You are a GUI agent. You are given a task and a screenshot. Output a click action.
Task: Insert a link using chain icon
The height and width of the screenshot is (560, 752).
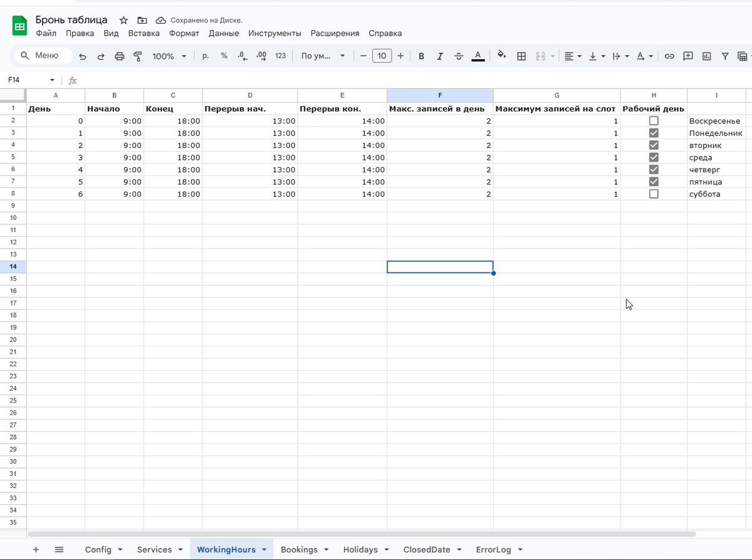[669, 56]
